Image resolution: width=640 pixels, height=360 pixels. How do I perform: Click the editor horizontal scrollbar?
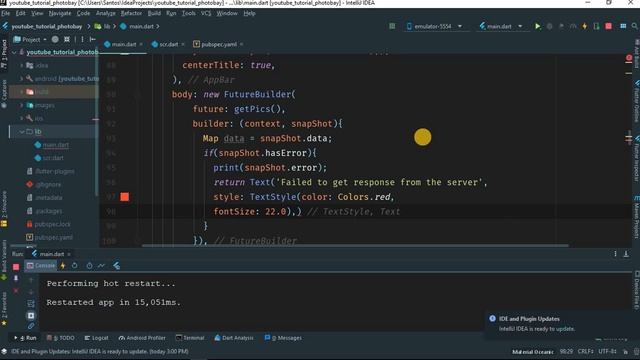pyautogui.click(x=355, y=246)
